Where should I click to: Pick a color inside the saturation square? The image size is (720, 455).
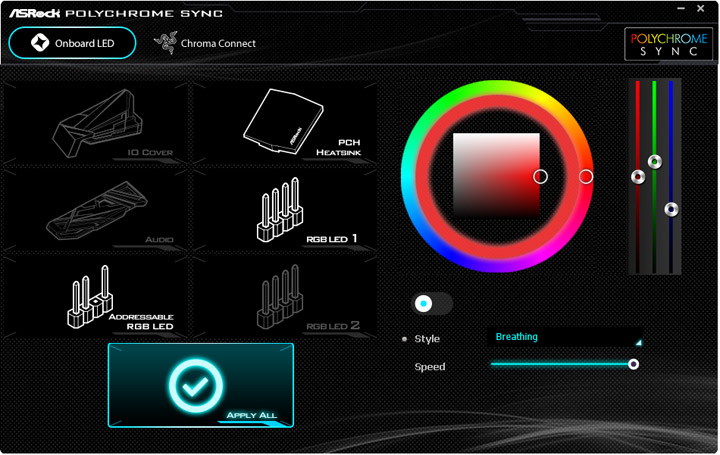tap(496, 175)
